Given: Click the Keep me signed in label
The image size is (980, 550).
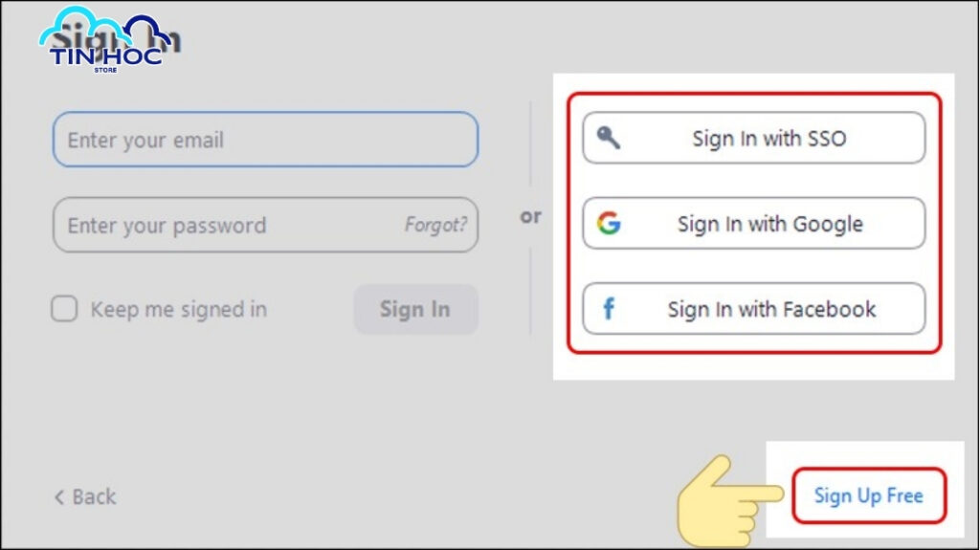Looking at the screenshot, I should tap(179, 309).
